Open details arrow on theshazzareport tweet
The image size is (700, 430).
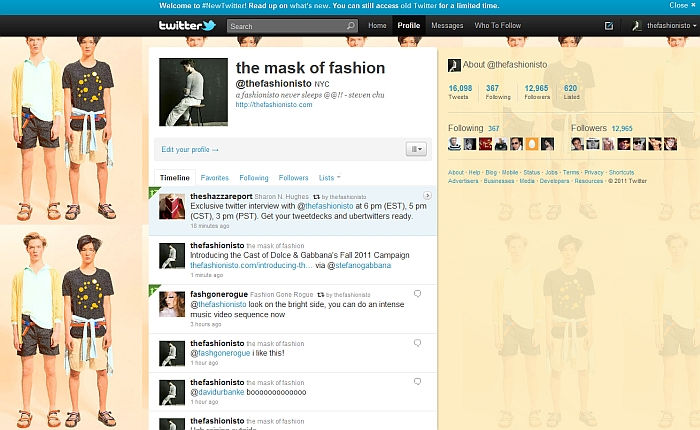pyautogui.click(x=427, y=195)
